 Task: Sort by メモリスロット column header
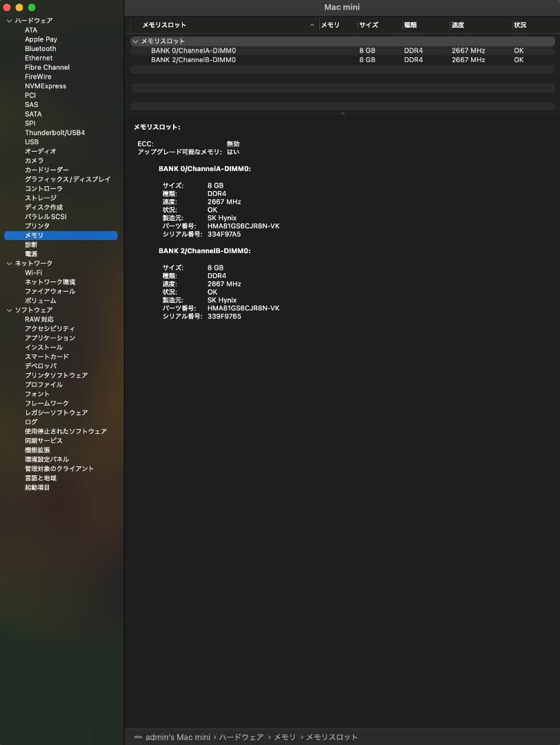pyautogui.click(x=163, y=26)
